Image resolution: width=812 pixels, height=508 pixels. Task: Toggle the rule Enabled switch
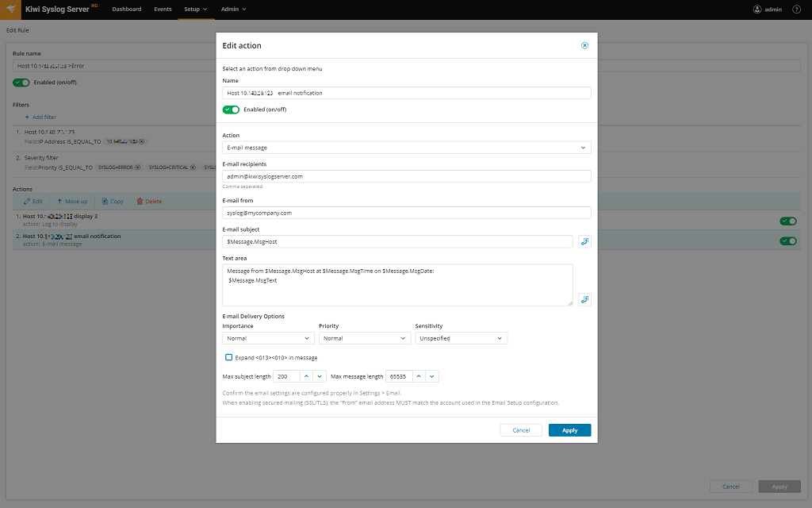click(x=21, y=82)
